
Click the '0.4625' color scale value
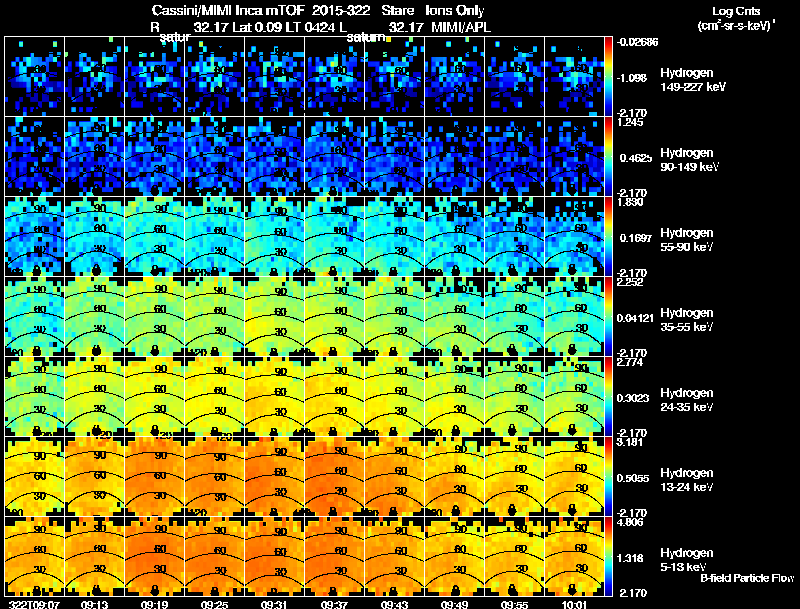point(636,158)
